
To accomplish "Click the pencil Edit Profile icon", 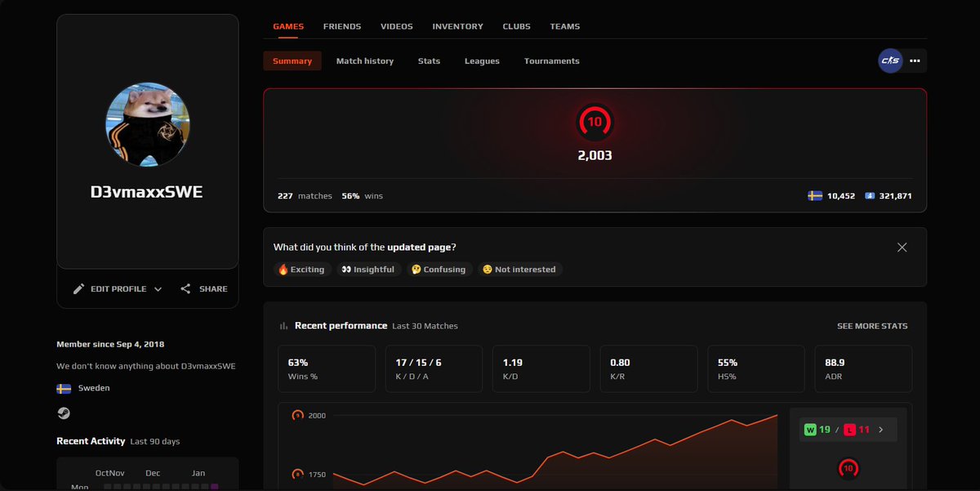I will point(79,289).
